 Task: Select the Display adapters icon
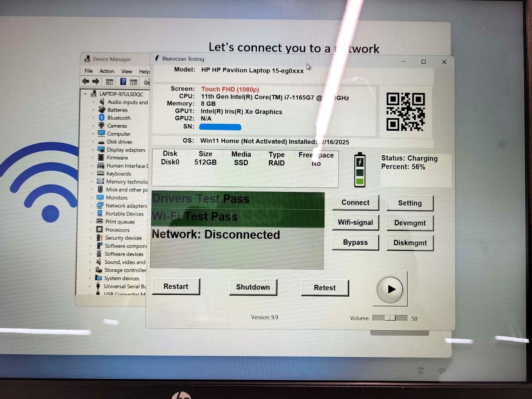(x=101, y=149)
